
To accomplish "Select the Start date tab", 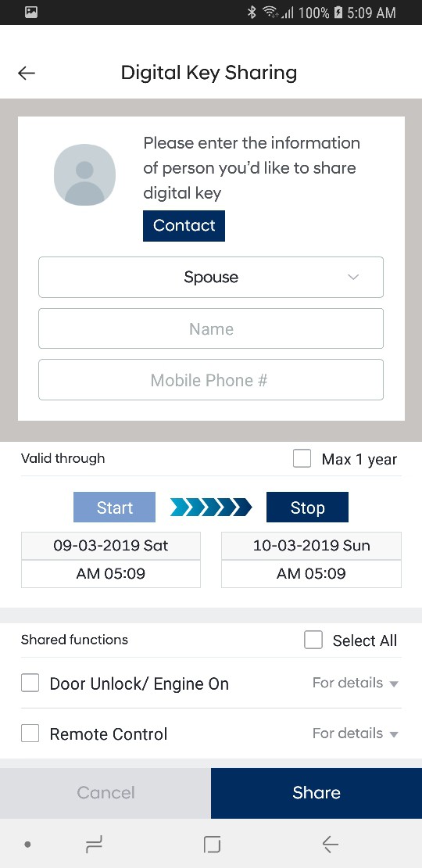I will point(115,507).
